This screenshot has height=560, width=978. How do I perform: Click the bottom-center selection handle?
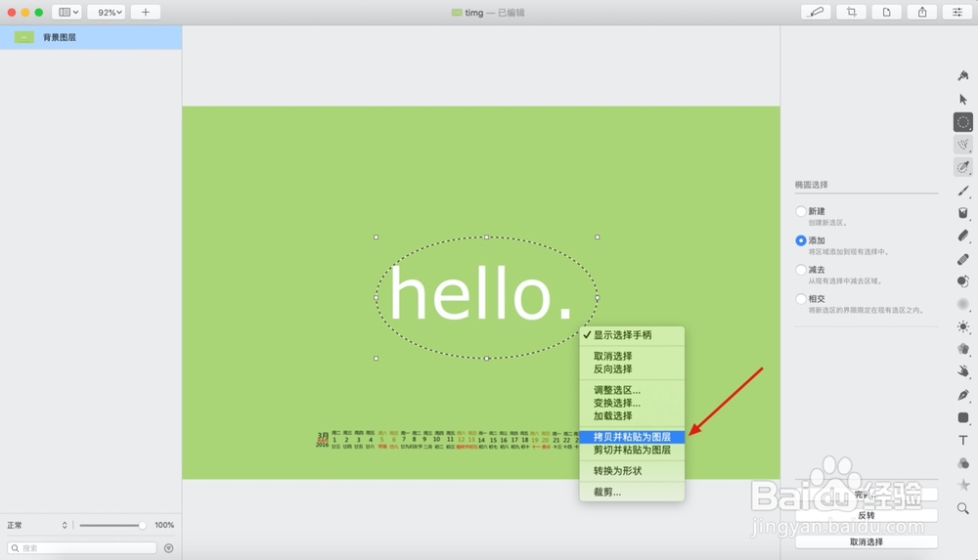pyautogui.click(x=486, y=359)
